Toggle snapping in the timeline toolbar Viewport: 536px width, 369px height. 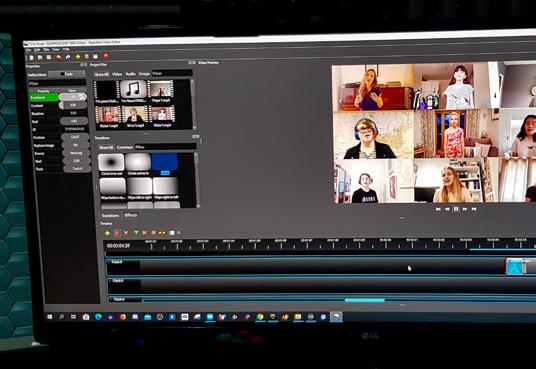(117, 233)
